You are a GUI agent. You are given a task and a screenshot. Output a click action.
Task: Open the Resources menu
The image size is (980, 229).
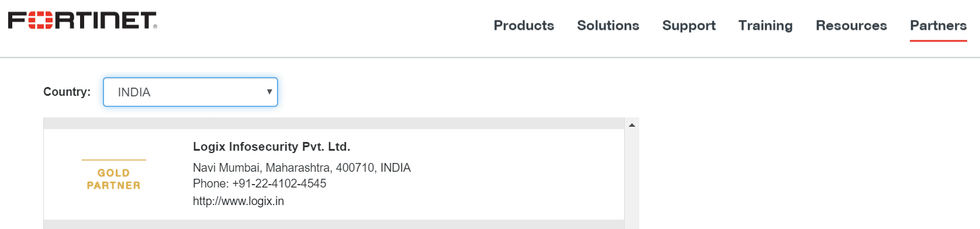(851, 26)
